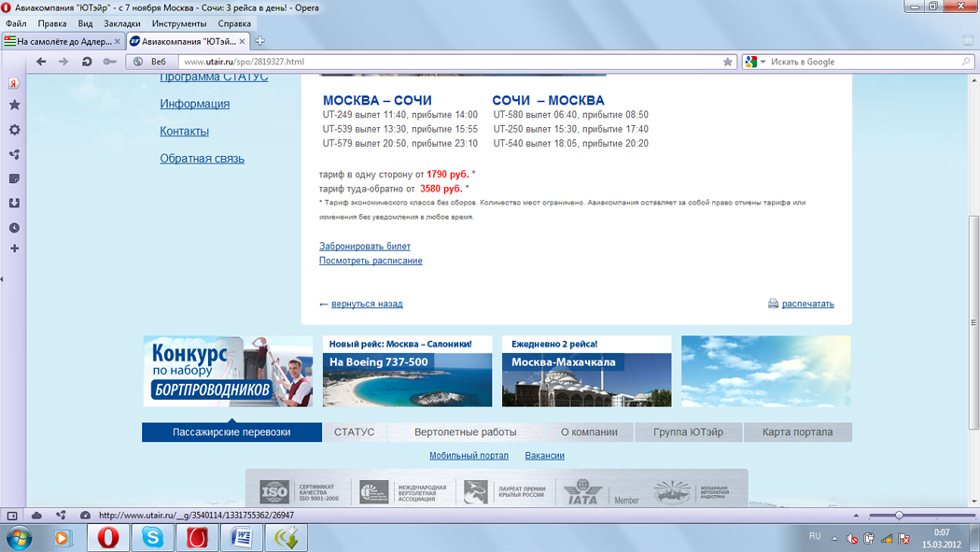Go back with the Back arrow
Viewport: 980px width, 552px height.
click(x=41, y=62)
